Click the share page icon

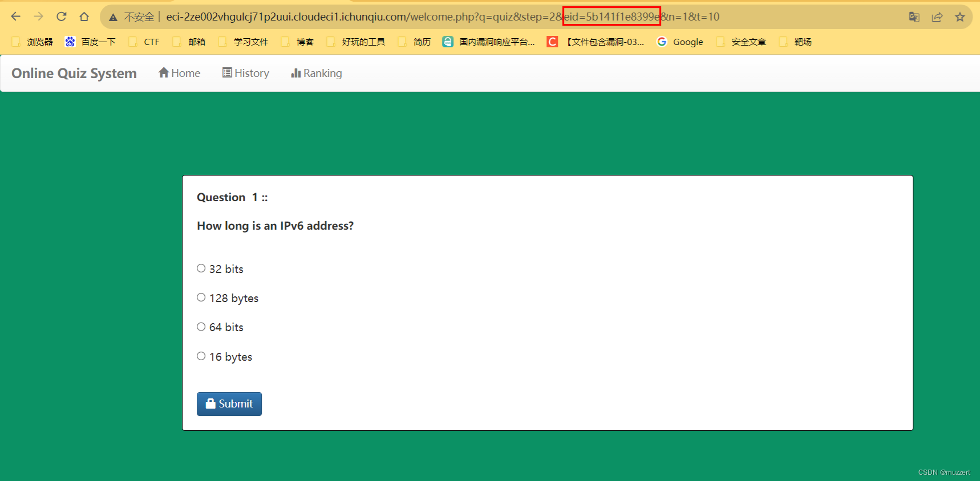click(x=937, y=17)
